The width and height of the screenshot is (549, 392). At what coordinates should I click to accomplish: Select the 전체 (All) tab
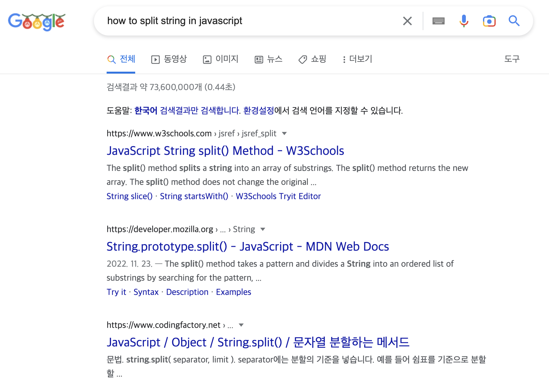coord(121,59)
